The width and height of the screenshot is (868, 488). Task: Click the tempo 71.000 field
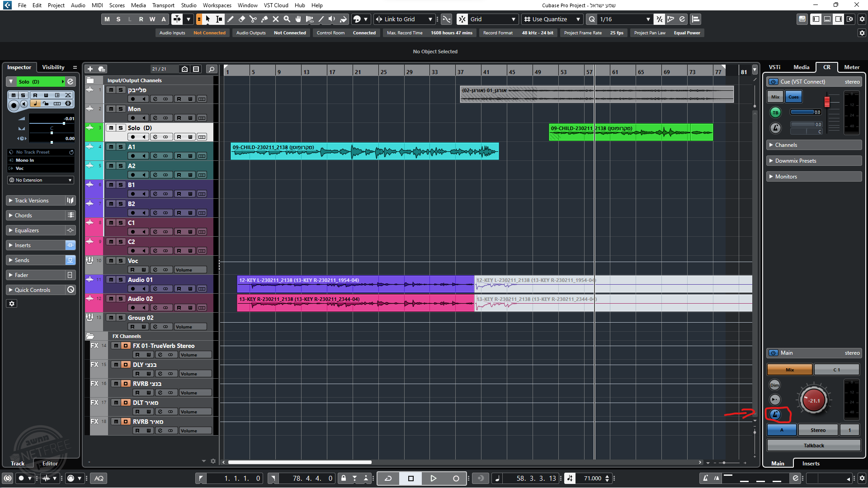pos(592,478)
